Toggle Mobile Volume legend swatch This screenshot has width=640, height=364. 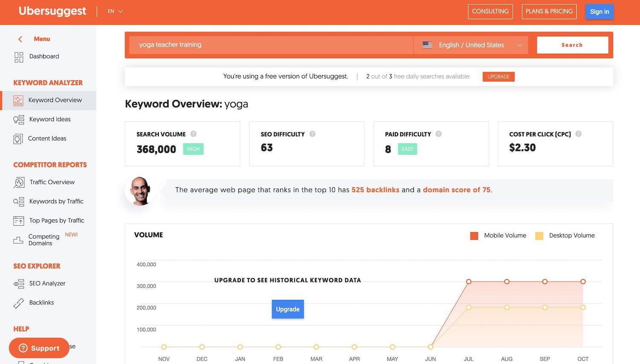coord(474,236)
